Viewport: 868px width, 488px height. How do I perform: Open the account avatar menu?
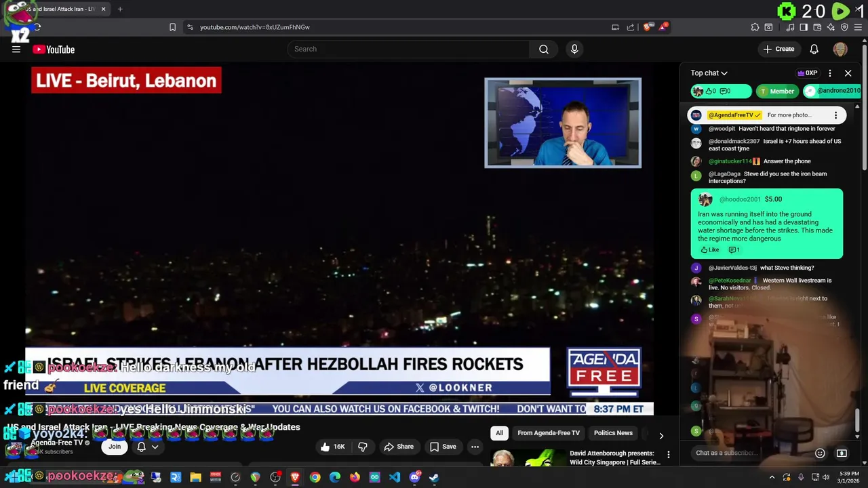tap(840, 49)
